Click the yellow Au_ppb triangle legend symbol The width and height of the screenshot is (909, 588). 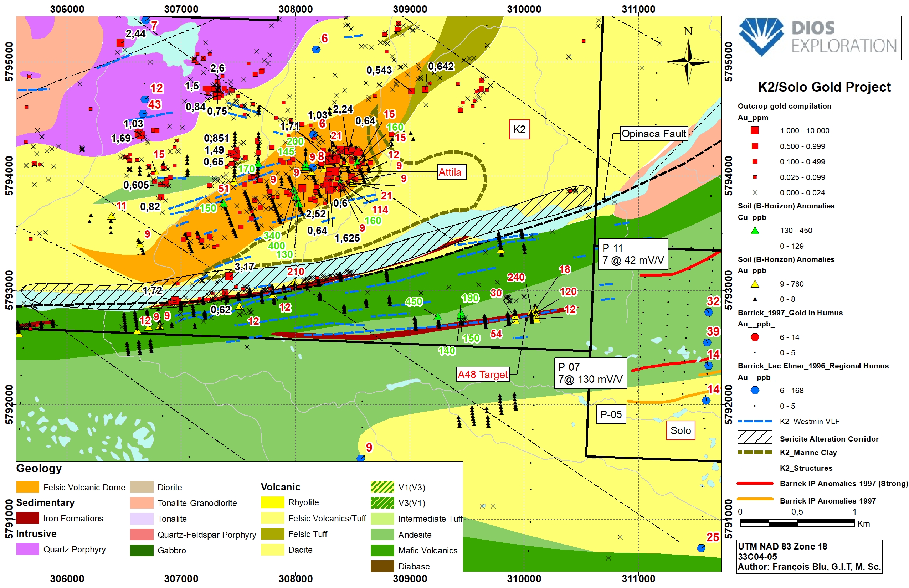pyautogui.click(x=755, y=284)
